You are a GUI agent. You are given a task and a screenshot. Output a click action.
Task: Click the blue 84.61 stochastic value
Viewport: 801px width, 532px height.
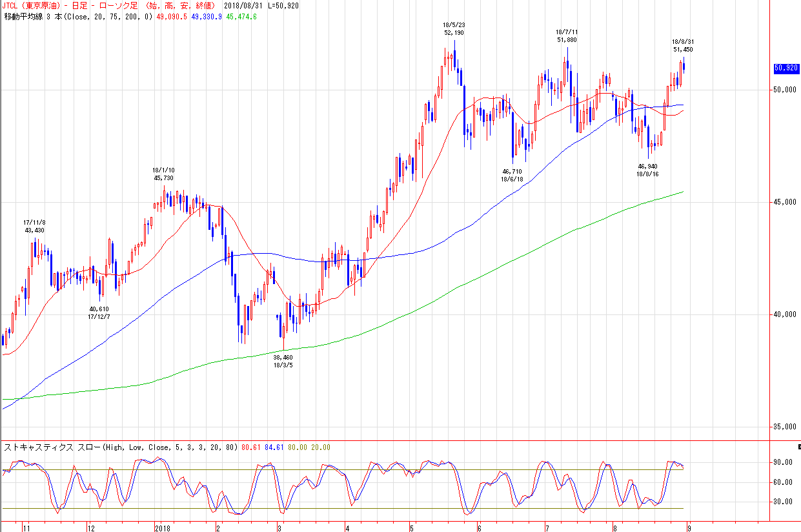click(x=274, y=447)
